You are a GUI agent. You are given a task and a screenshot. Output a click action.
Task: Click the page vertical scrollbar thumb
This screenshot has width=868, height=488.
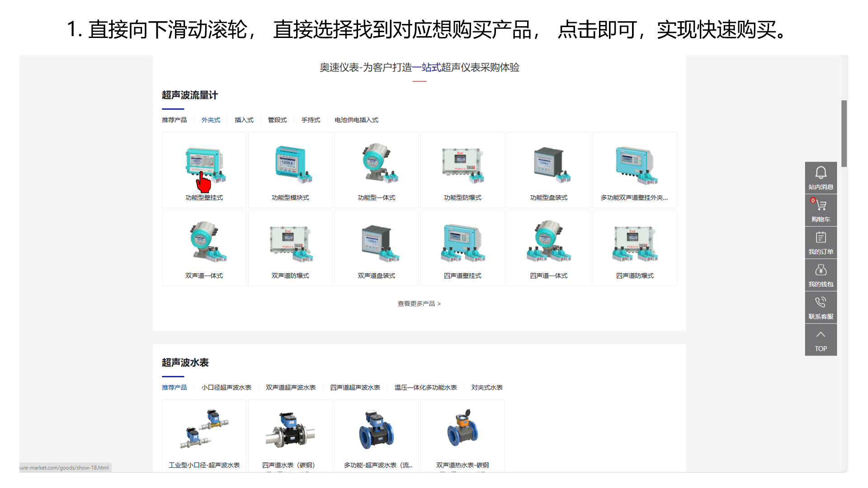point(844,134)
